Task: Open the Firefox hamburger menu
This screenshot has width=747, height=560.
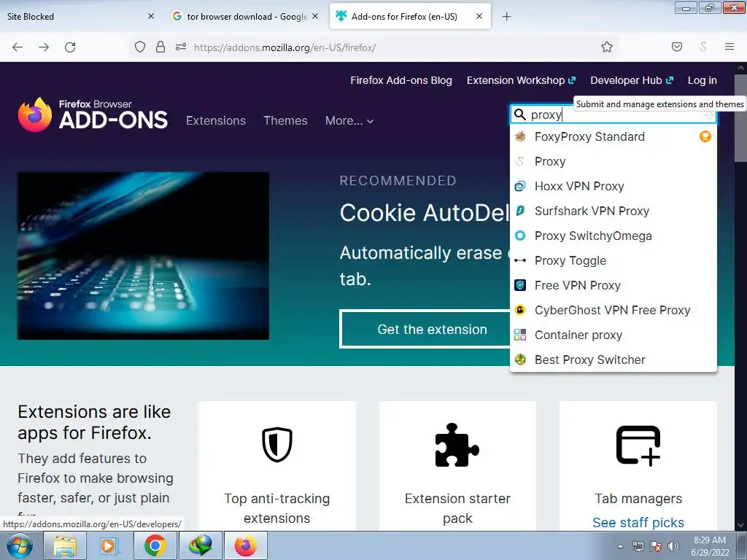Action: [x=729, y=47]
